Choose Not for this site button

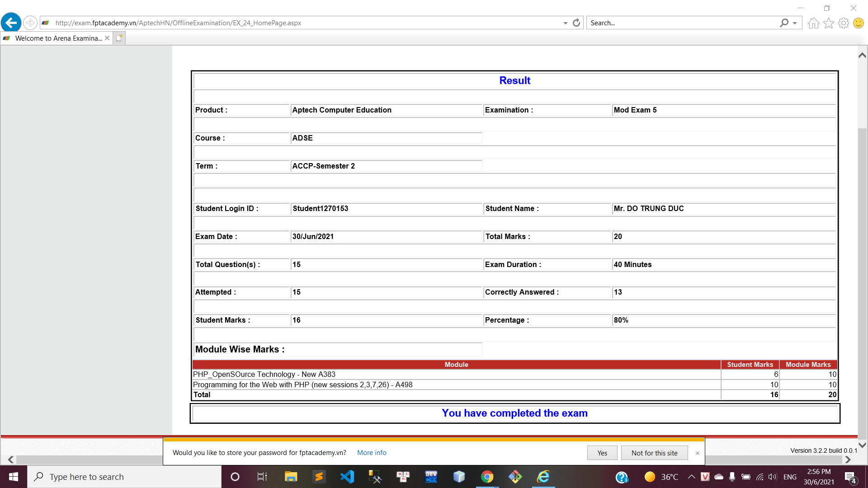coord(654,453)
